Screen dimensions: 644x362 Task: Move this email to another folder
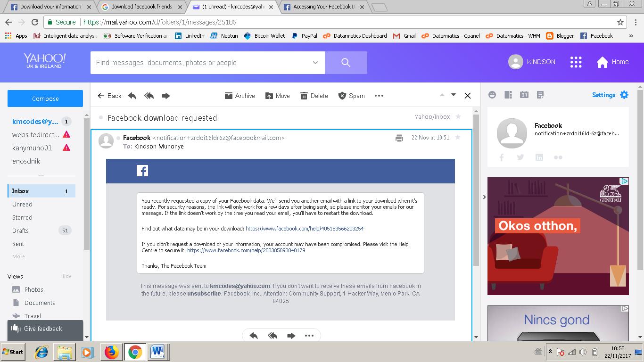tap(277, 96)
